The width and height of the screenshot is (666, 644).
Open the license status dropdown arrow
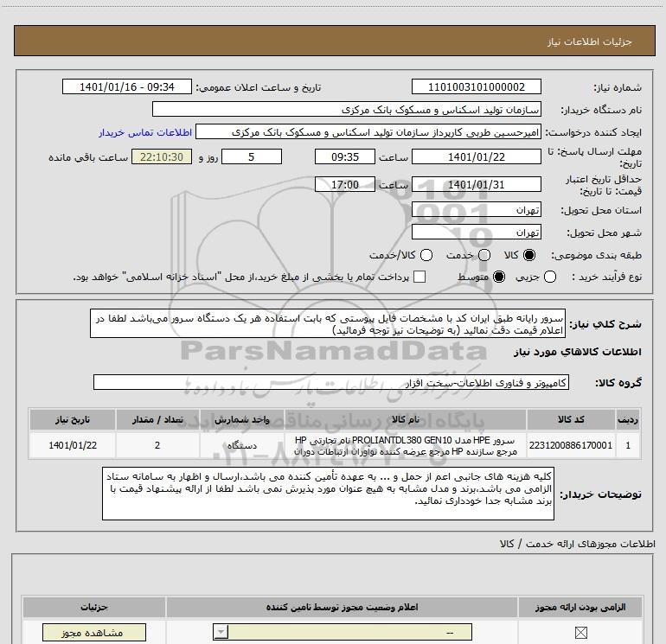(x=221, y=632)
